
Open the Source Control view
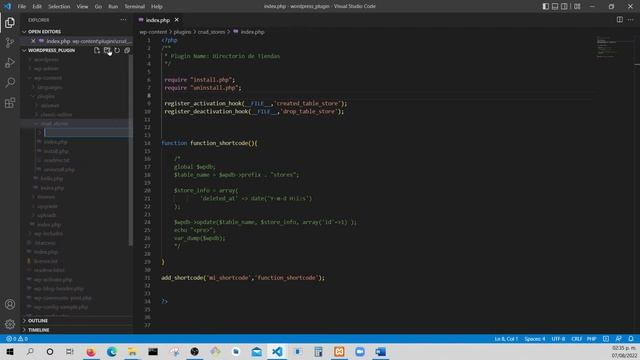click(x=10, y=43)
